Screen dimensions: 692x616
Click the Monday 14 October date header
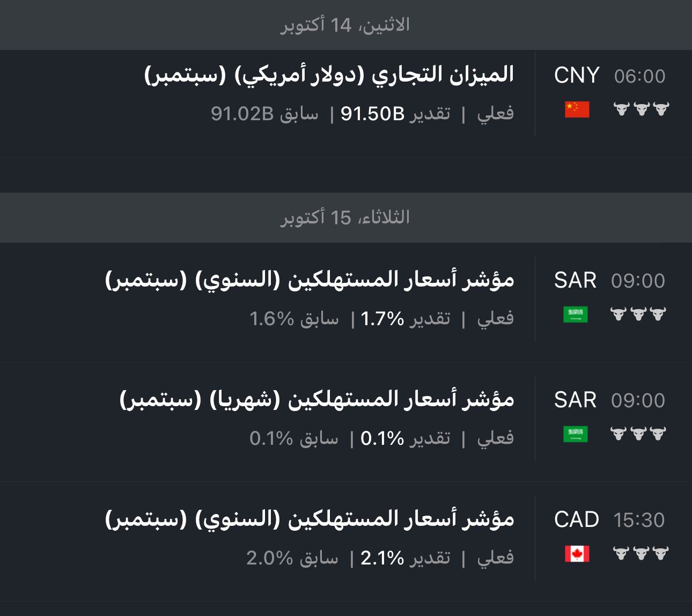[345, 25]
